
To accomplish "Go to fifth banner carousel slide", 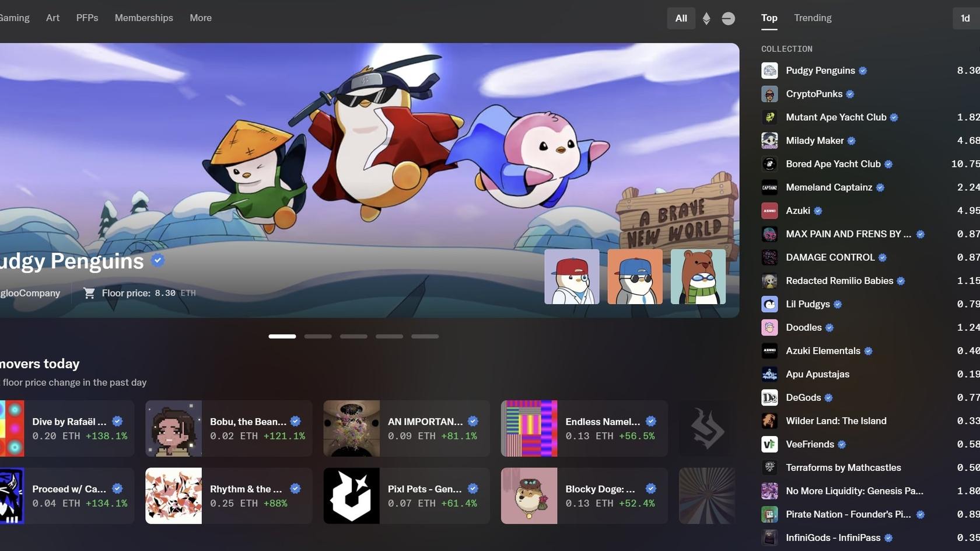I will (425, 336).
